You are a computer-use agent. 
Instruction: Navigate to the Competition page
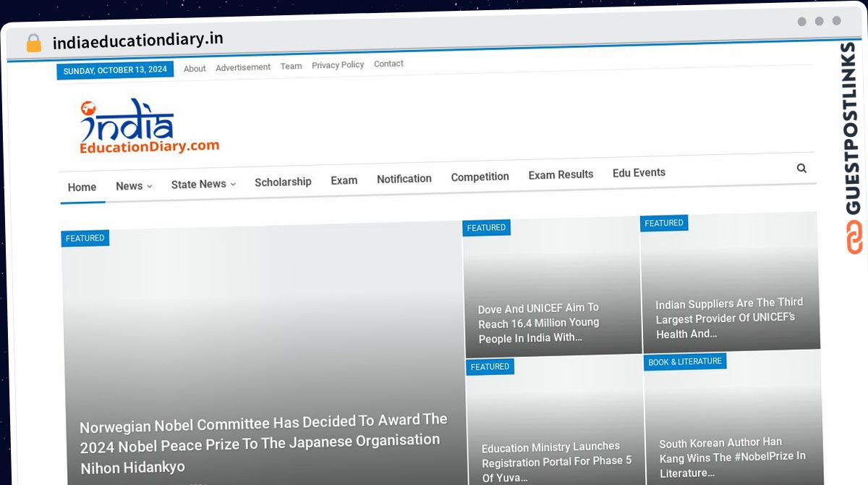[x=480, y=177]
